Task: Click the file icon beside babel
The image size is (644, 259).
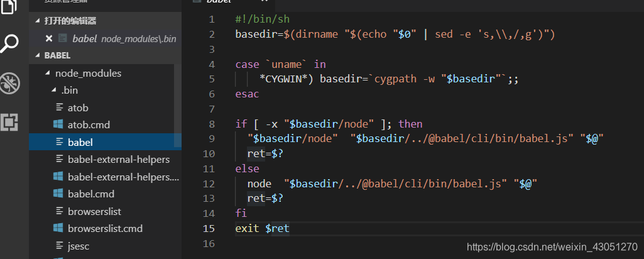Action: click(60, 142)
